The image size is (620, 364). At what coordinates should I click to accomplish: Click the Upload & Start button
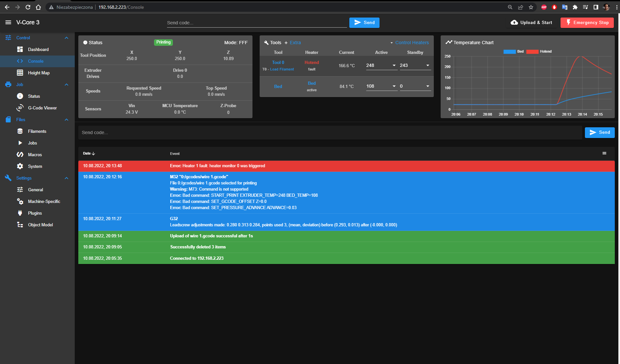[531, 22]
